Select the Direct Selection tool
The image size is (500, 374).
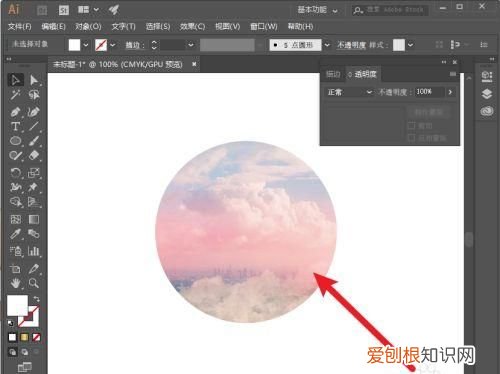coord(34,80)
